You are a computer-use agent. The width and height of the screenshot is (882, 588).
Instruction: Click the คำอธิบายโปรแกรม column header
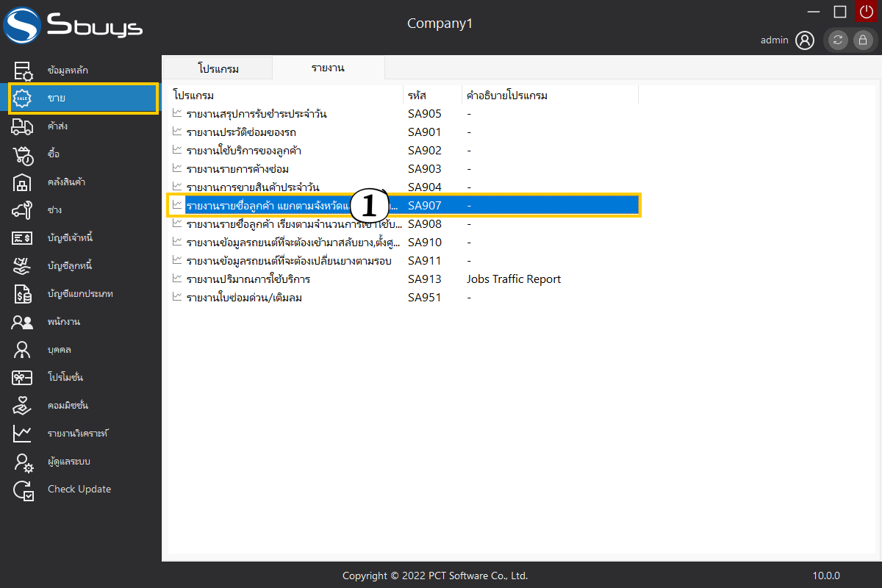click(507, 96)
